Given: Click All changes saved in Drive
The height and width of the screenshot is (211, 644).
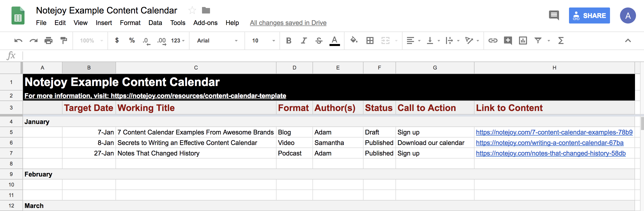Looking at the screenshot, I should click(x=288, y=23).
